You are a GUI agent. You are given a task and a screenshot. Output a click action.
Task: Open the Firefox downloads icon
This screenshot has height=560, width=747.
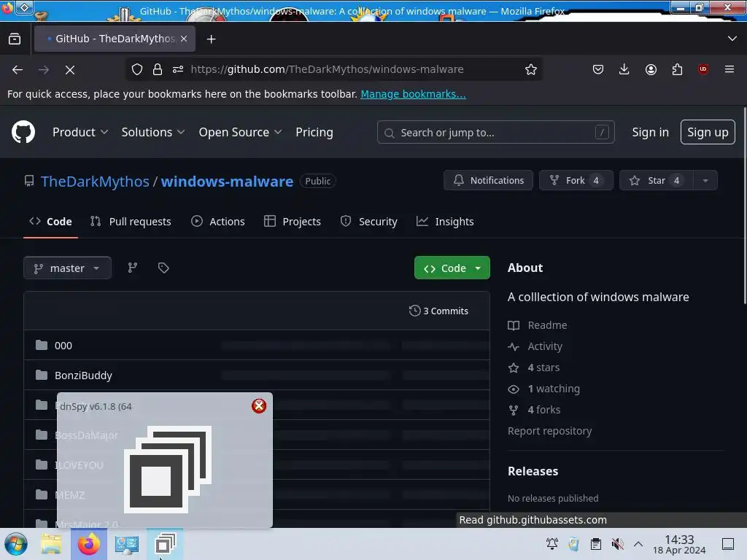pyautogui.click(x=624, y=69)
